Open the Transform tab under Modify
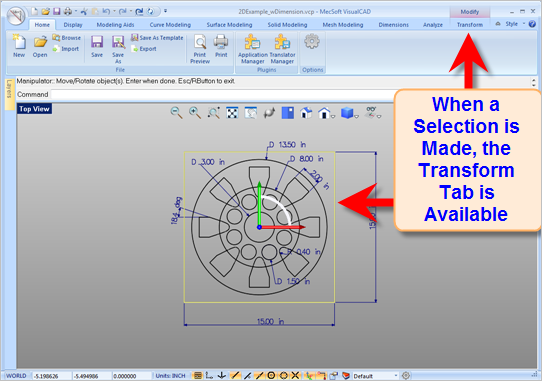This screenshot has height=381, width=542. [x=469, y=25]
